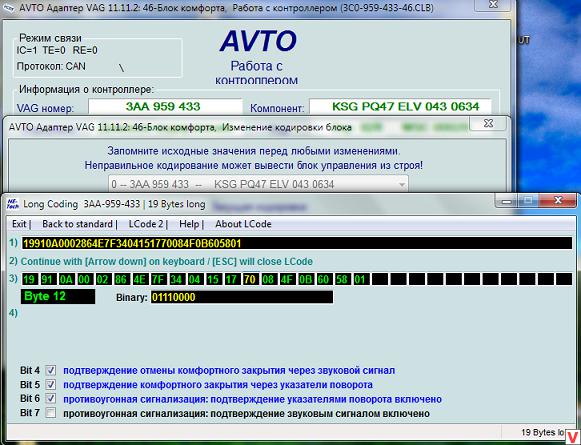This screenshot has height=445, width=581.
Task: Toggle Bit 4 checkbox
Action: tap(51, 370)
